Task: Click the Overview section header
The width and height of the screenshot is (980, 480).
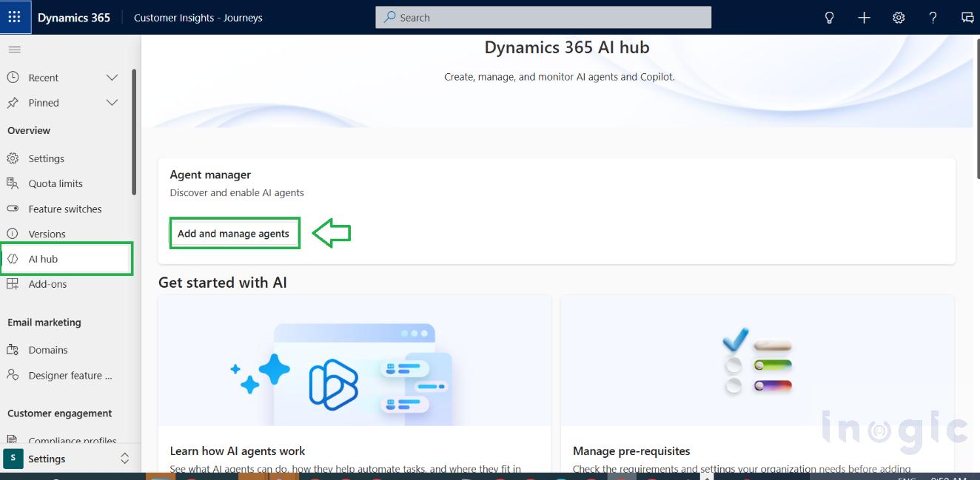Action: [29, 130]
